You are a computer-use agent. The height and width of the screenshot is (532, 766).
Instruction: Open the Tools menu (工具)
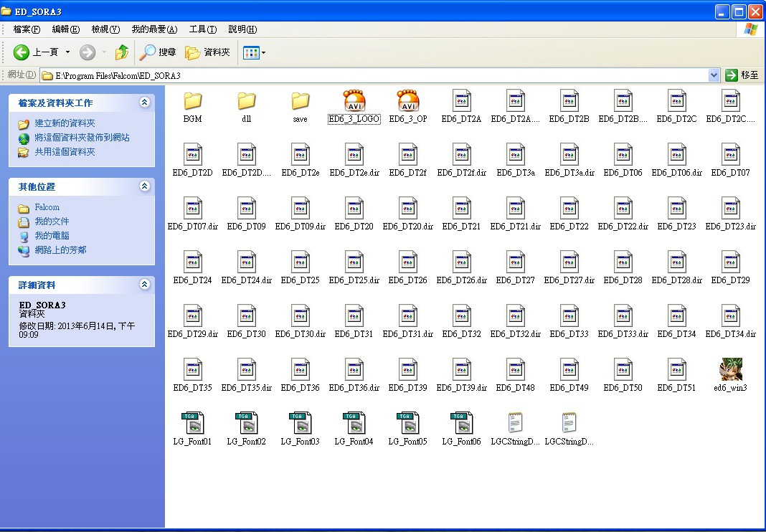[202, 29]
